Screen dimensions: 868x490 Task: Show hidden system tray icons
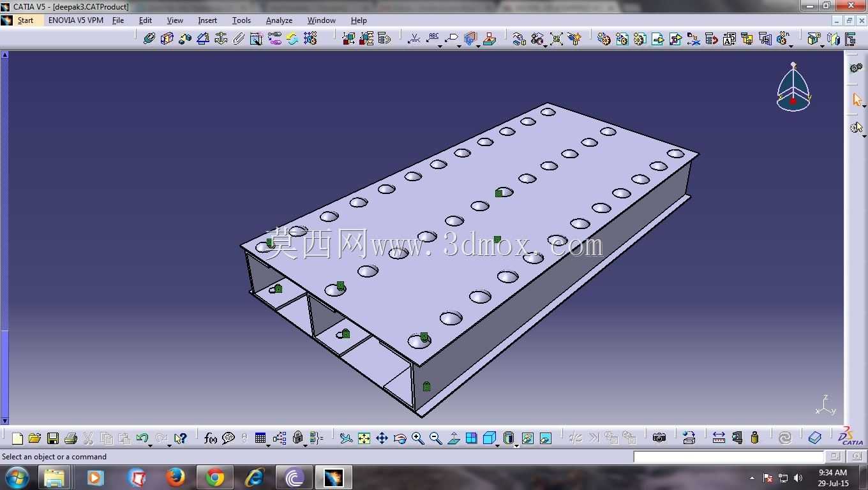click(x=752, y=478)
